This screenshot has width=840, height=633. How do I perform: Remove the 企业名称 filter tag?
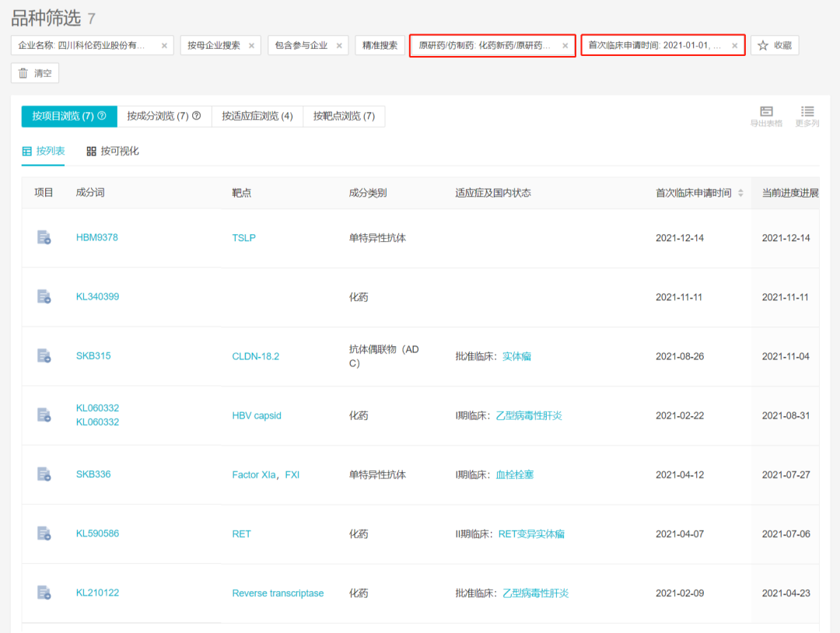click(x=164, y=46)
